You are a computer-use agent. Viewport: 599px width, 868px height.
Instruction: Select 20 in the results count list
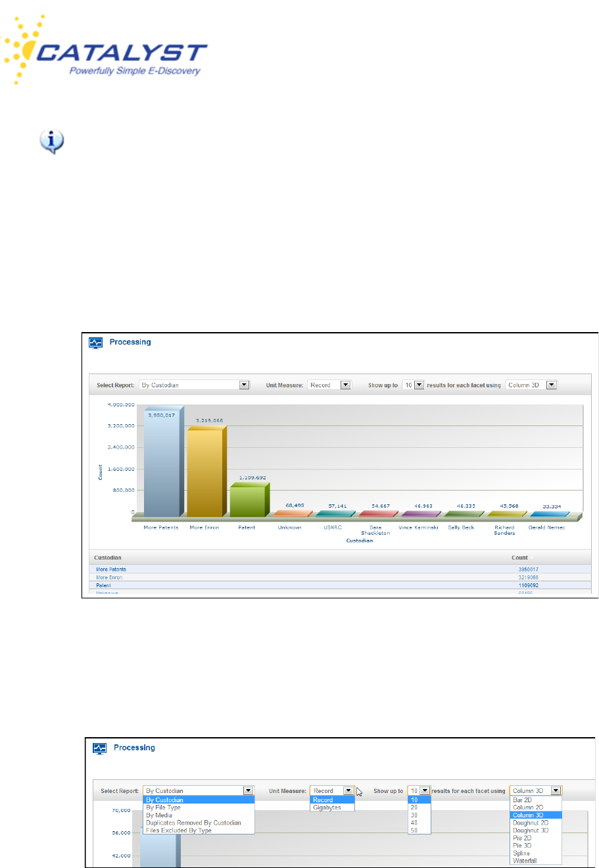click(419, 808)
